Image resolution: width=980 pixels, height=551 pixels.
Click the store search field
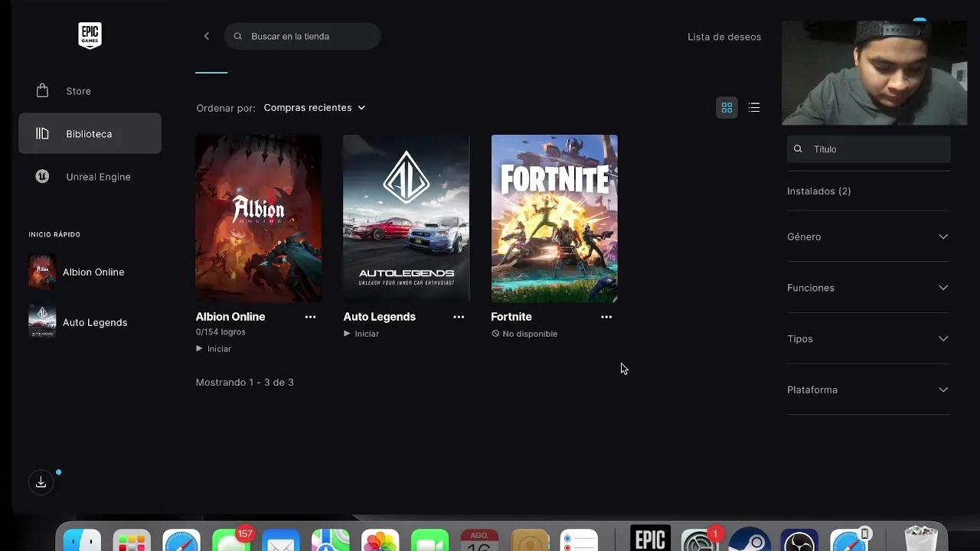click(302, 36)
